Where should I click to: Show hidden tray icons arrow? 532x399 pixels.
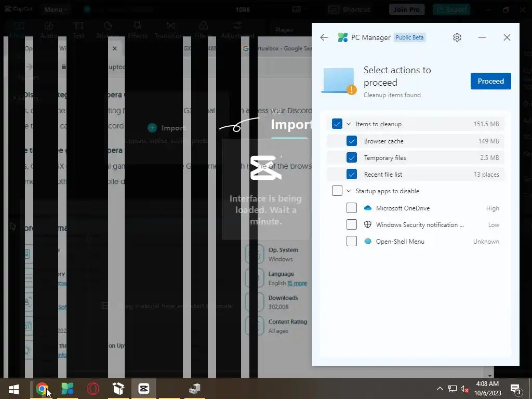click(x=440, y=389)
